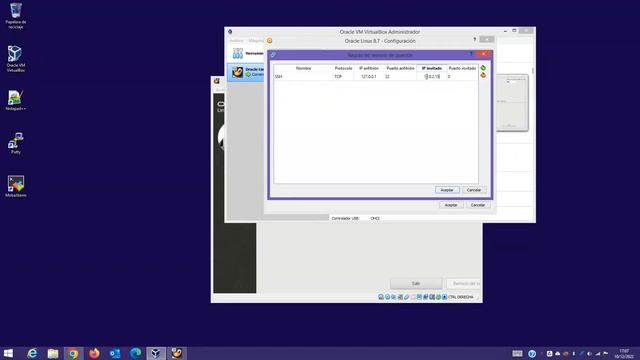Click Cancelar in the Configuración window
Viewport: 640px width, 360px height.
[x=478, y=205]
